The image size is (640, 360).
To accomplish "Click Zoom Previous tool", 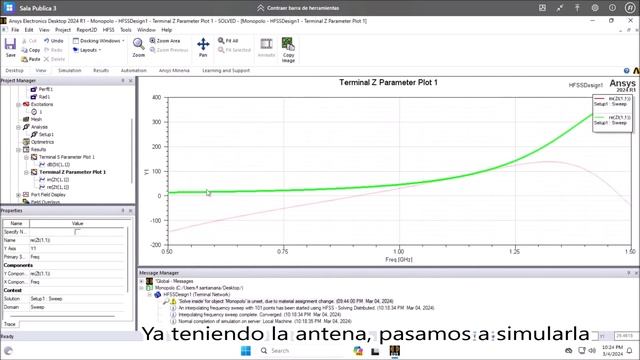I will click(169, 50).
